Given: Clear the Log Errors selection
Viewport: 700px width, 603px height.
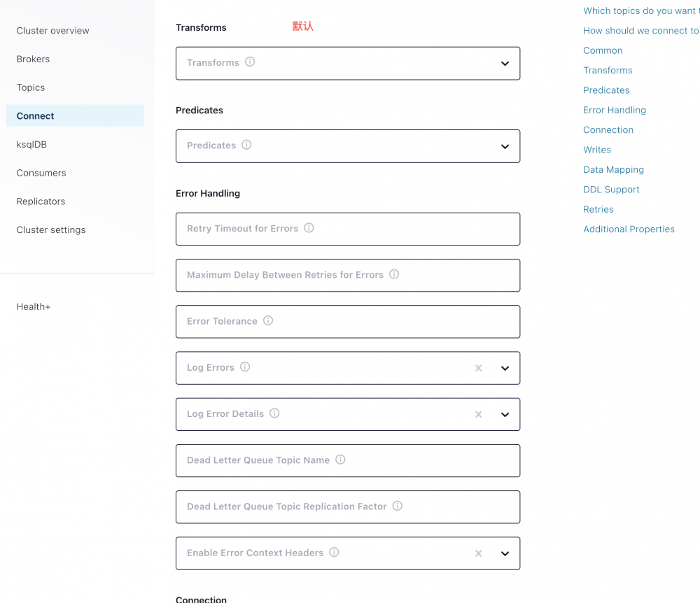Looking at the screenshot, I should point(479,368).
